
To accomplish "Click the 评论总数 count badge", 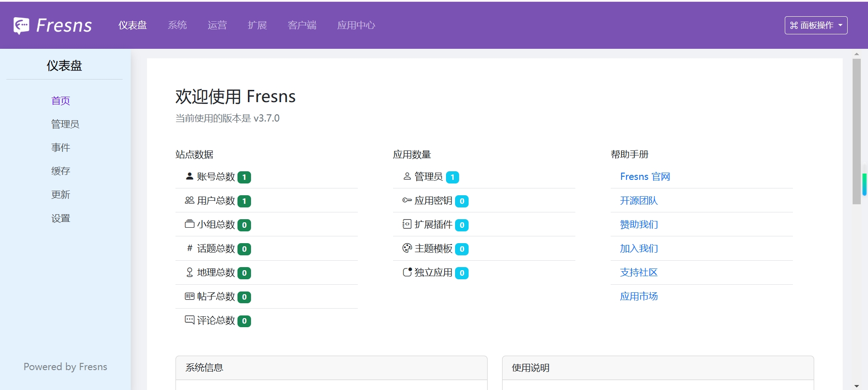I will (244, 321).
